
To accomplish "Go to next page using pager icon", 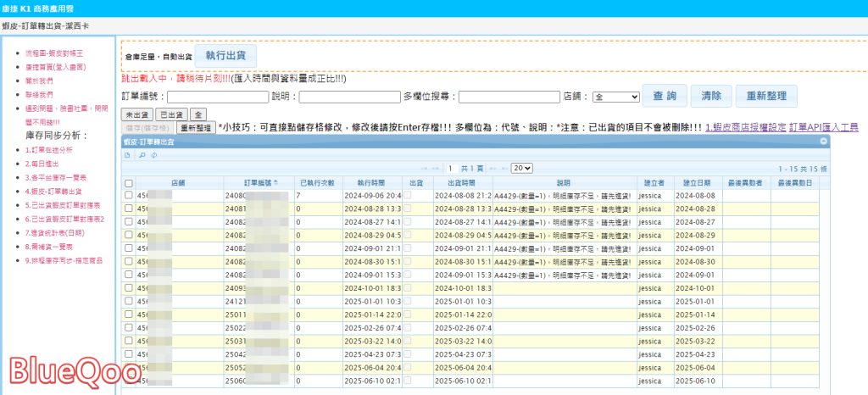I will point(492,169).
